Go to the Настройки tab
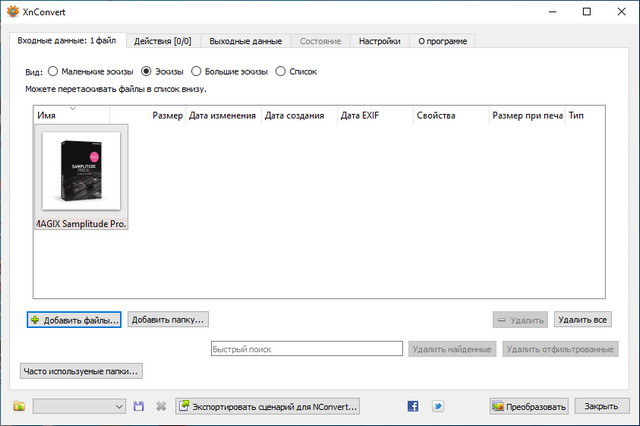Image resolution: width=640 pixels, height=426 pixels. pyautogui.click(x=380, y=41)
